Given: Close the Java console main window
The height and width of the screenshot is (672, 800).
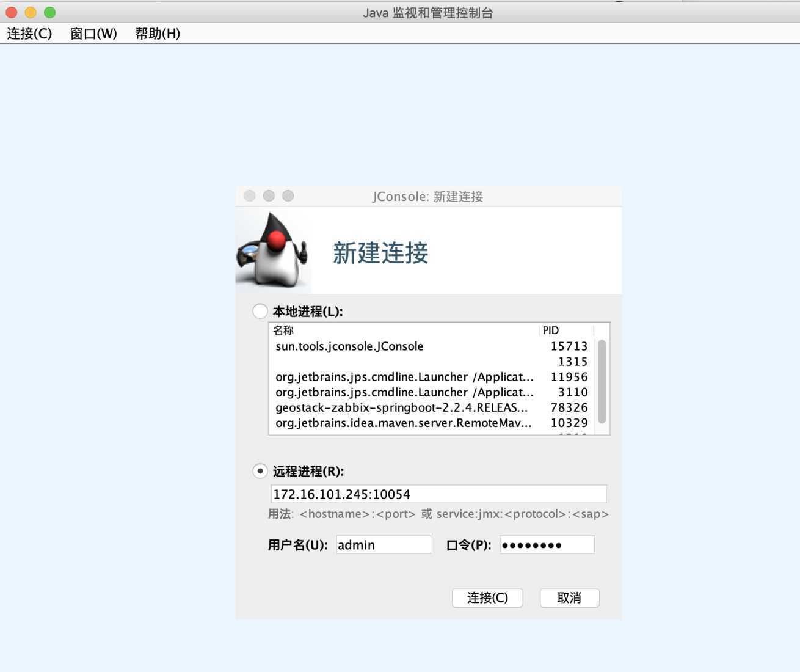Looking at the screenshot, I should 11,12.
